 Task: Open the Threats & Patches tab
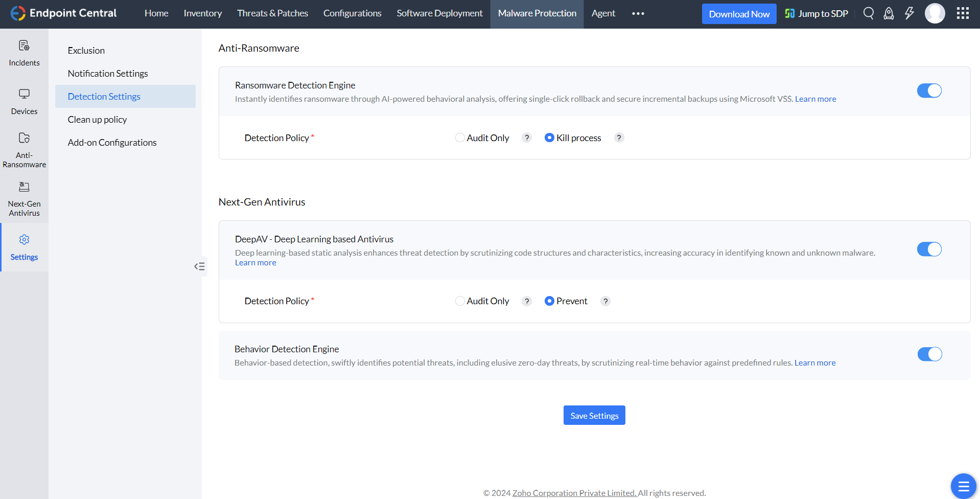coord(272,13)
